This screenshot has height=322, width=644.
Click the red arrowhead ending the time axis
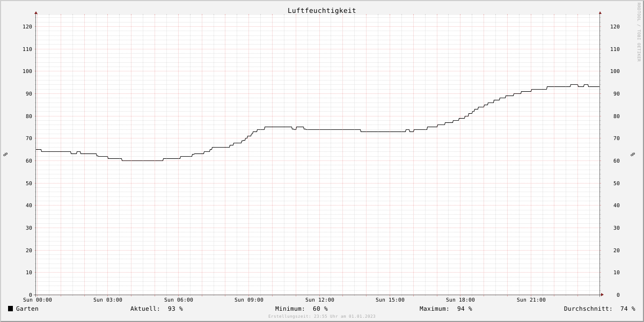602,295
